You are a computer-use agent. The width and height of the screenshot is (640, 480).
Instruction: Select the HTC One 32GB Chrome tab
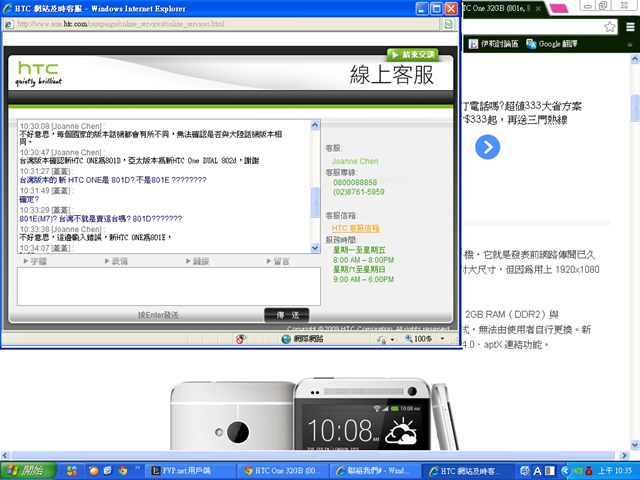pyautogui.click(x=496, y=8)
